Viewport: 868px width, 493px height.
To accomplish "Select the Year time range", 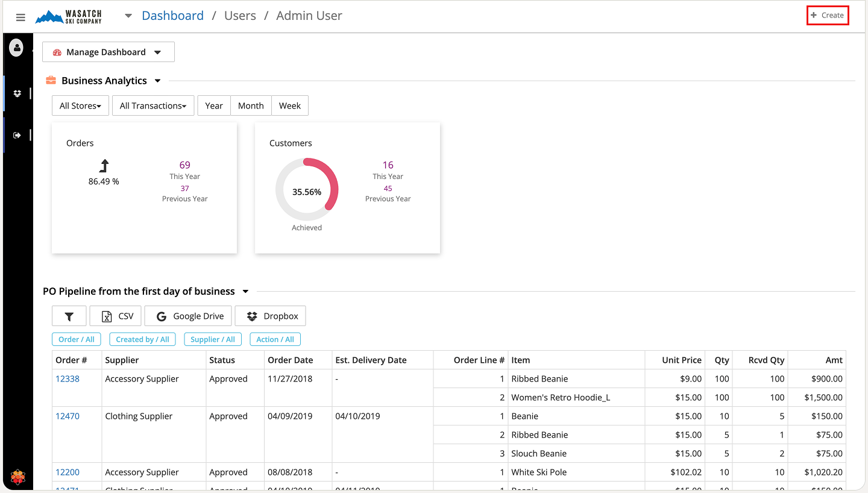I will click(x=214, y=105).
